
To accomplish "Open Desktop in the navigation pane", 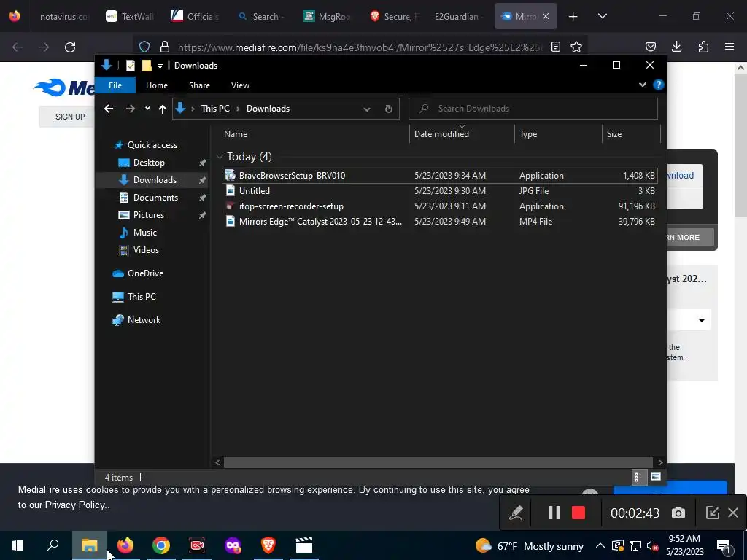I will click(149, 163).
